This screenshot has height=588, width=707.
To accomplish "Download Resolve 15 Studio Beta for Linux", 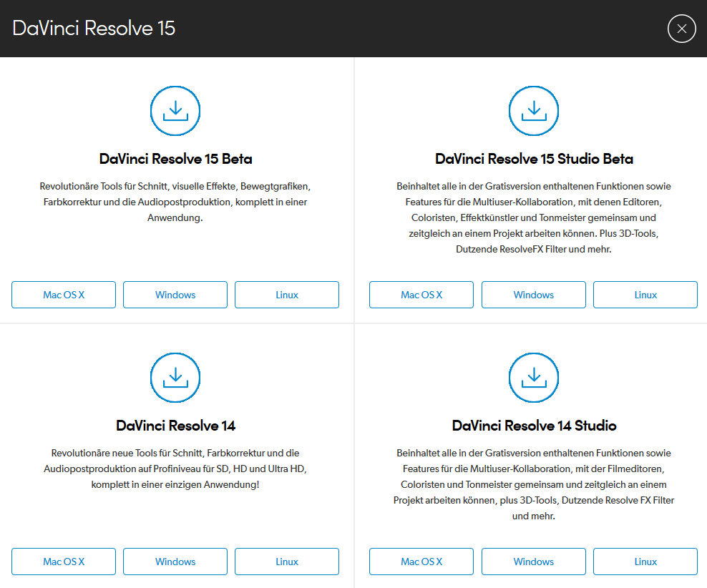I will click(x=645, y=295).
